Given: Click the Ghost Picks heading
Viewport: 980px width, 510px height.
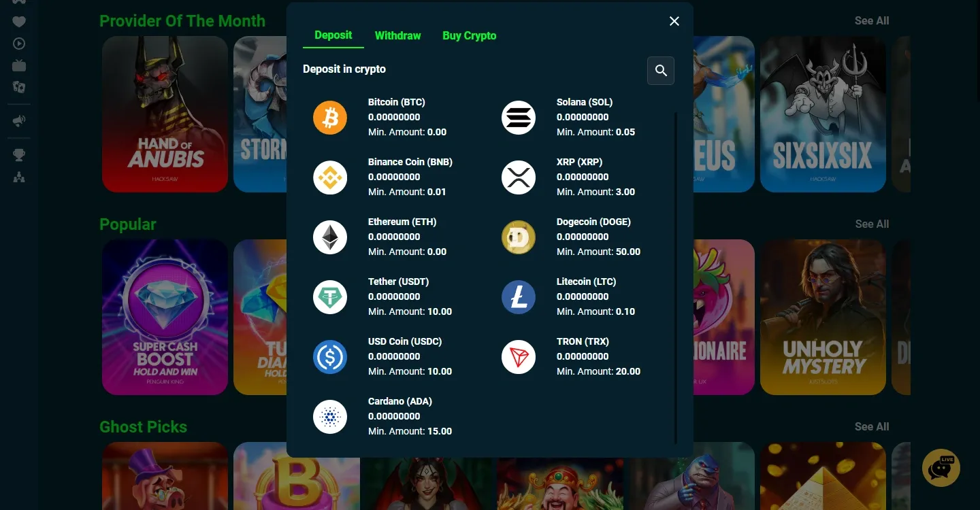Looking at the screenshot, I should pyautogui.click(x=143, y=427).
